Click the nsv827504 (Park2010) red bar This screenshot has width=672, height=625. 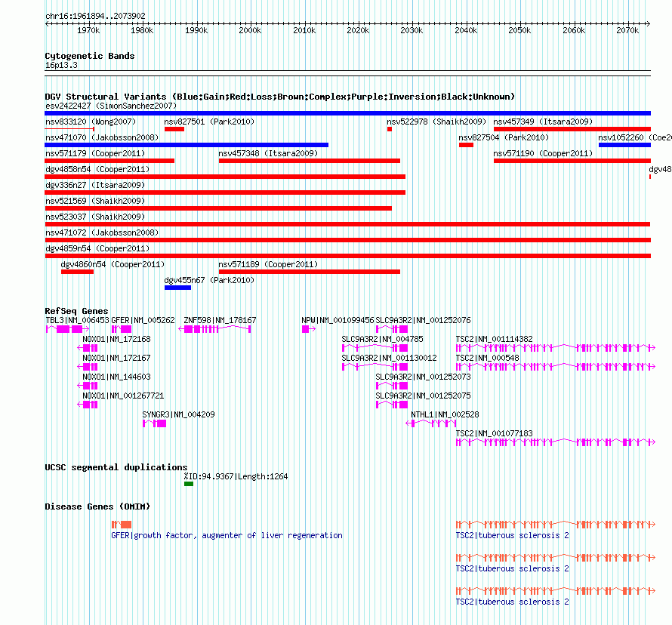(467, 145)
